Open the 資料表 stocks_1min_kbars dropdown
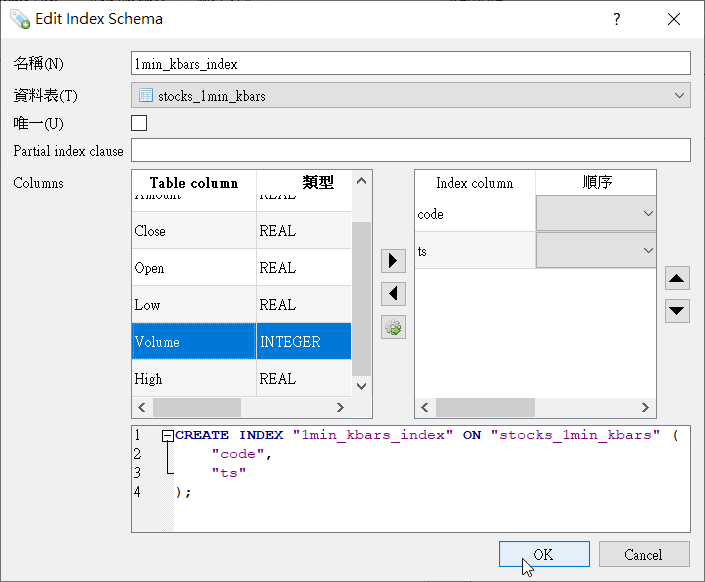The image size is (705, 582). coord(411,95)
